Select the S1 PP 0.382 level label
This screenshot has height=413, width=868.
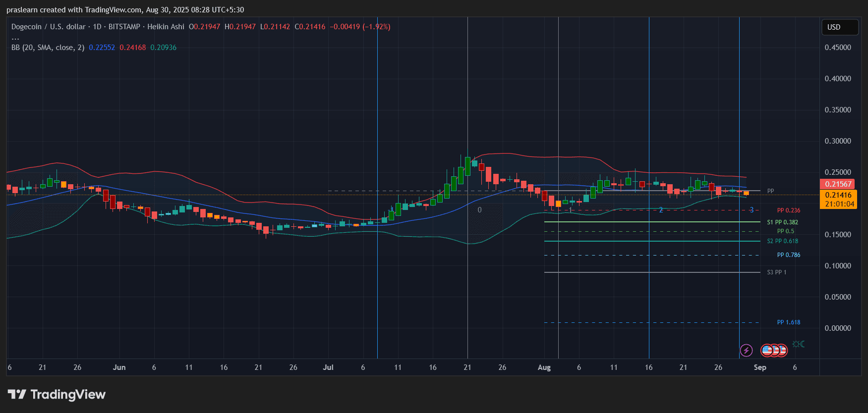click(782, 222)
